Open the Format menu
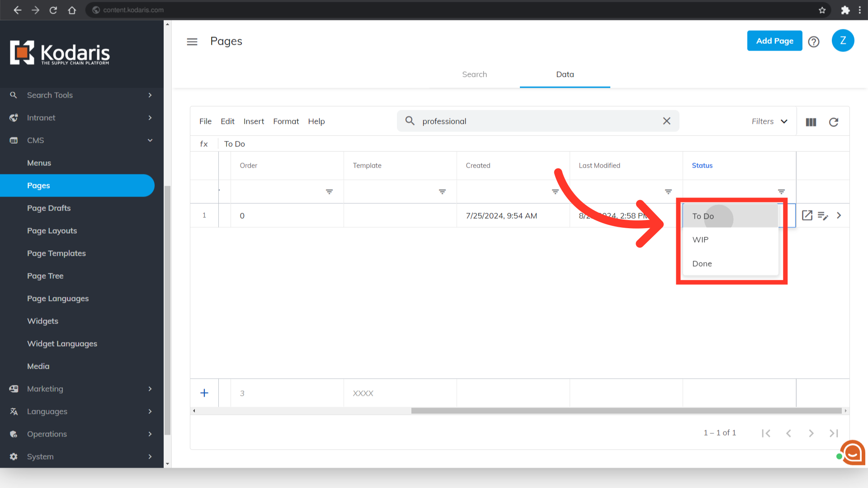868x488 pixels. coord(286,121)
